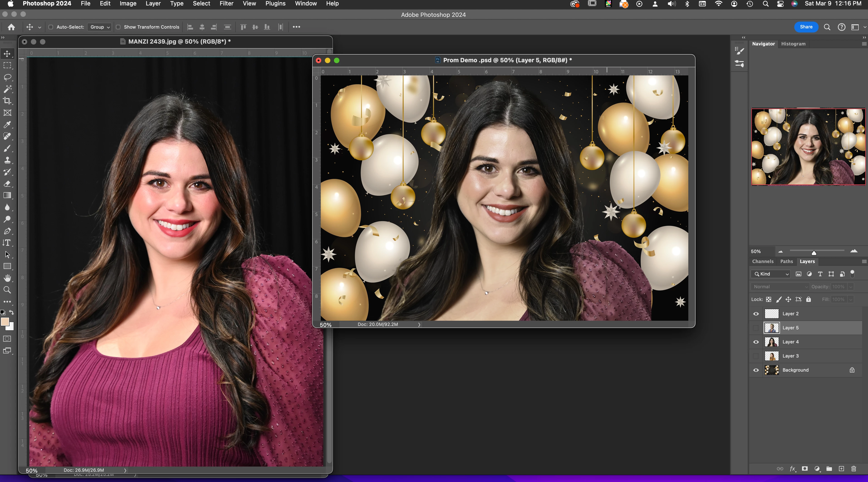Viewport: 868px width, 482px height.
Task: Pick the Eyedropper tool
Action: point(7,124)
